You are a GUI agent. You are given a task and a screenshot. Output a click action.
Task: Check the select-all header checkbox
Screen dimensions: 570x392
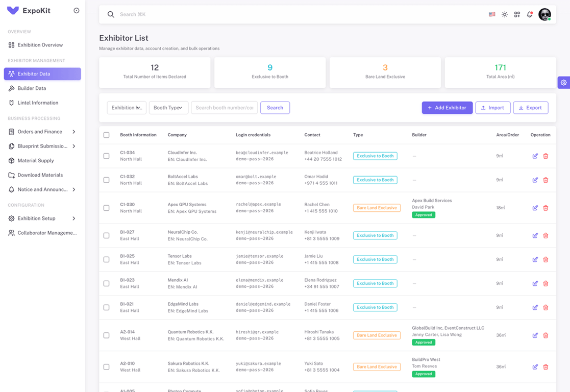107,135
